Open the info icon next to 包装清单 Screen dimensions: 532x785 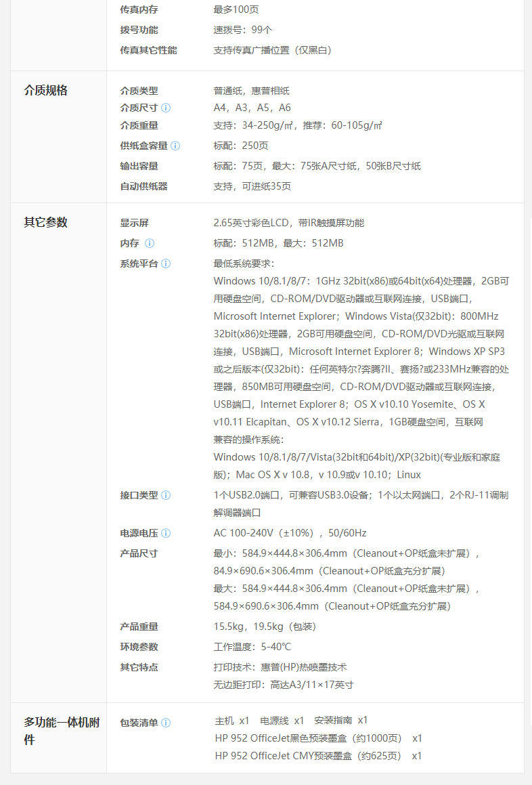[x=166, y=723]
